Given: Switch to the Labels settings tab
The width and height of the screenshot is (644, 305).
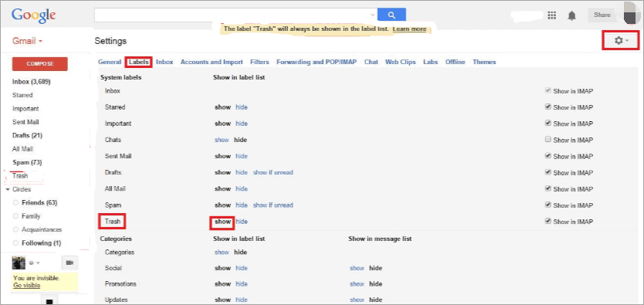Looking at the screenshot, I should (139, 62).
